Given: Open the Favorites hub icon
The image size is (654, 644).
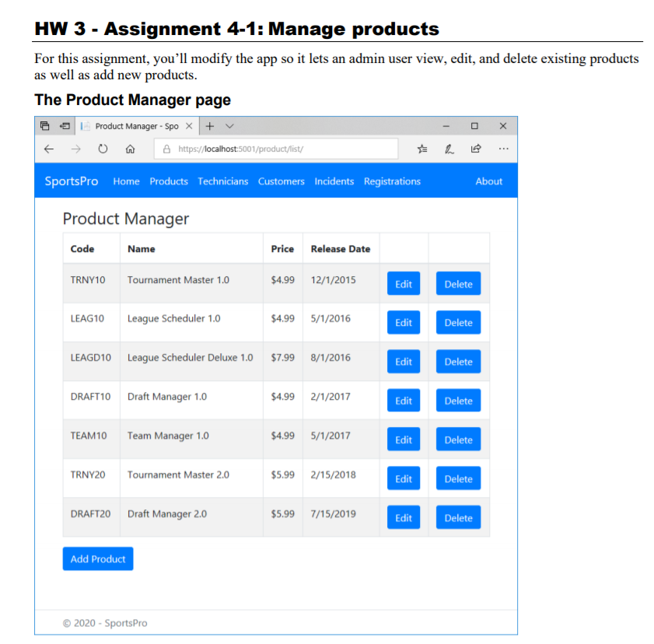Looking at the screenshot, I should [422, 149].
